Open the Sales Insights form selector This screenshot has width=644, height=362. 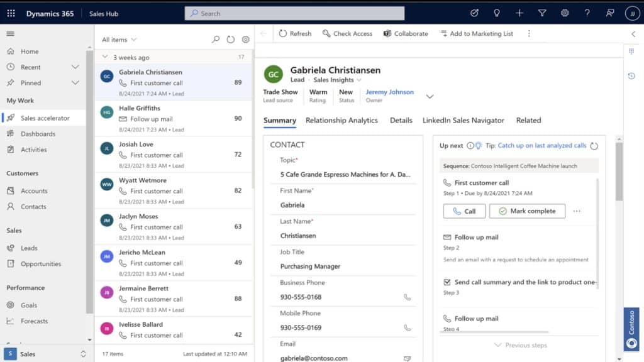pos(341,79)
